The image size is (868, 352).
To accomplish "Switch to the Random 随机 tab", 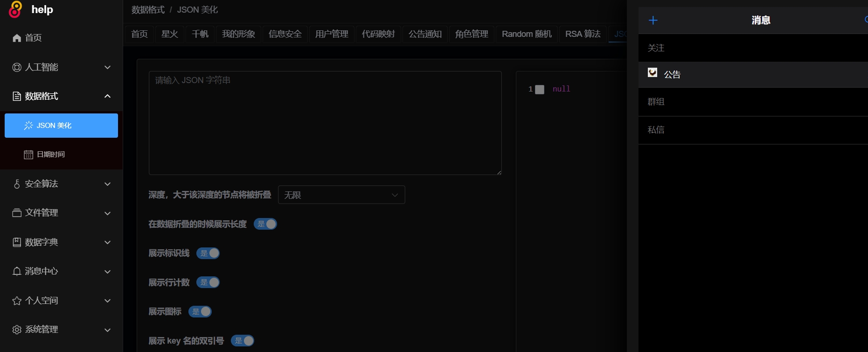I will 527,34.
